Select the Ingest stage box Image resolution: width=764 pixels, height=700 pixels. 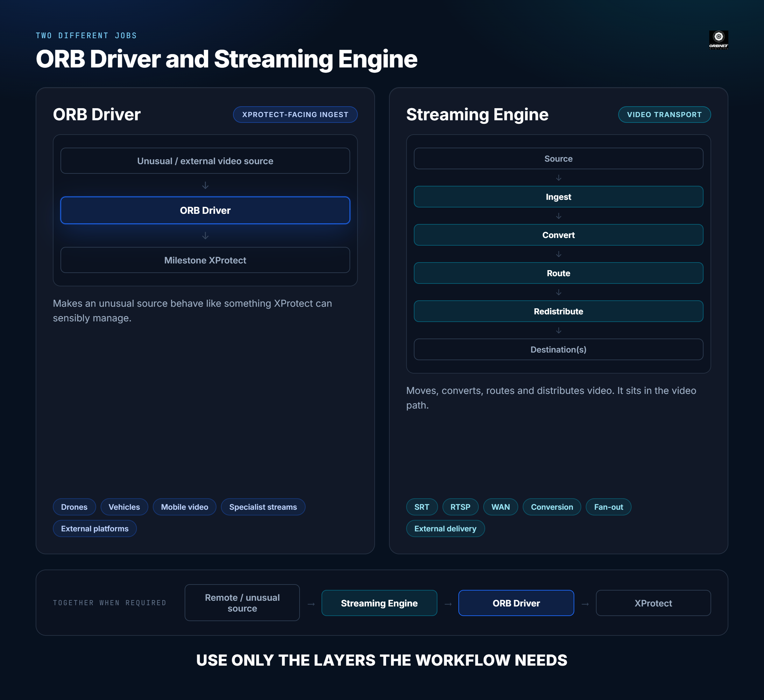[558, 197]
